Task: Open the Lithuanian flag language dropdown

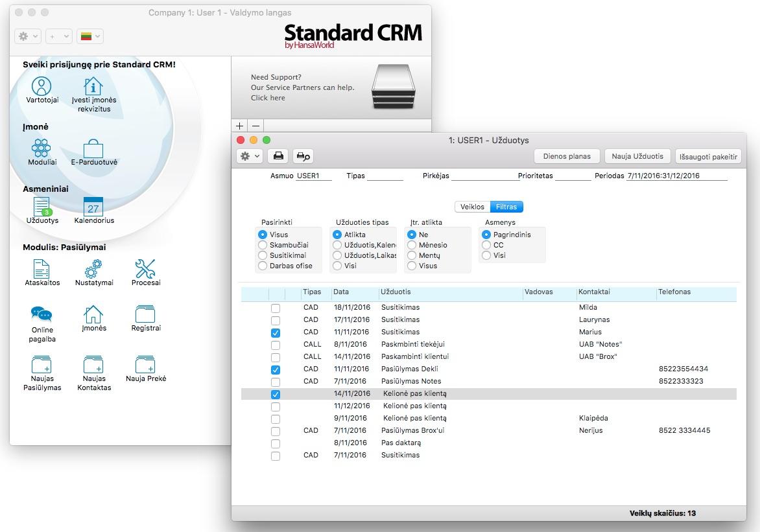Action: (90, 36)
